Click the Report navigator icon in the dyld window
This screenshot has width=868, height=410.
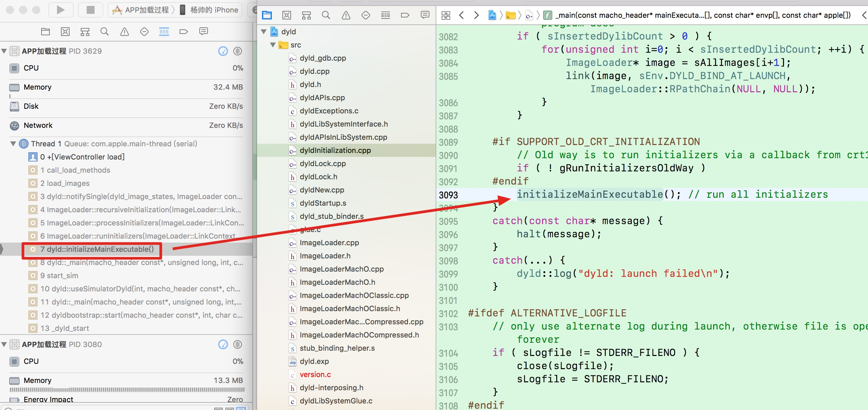[425, 15]
